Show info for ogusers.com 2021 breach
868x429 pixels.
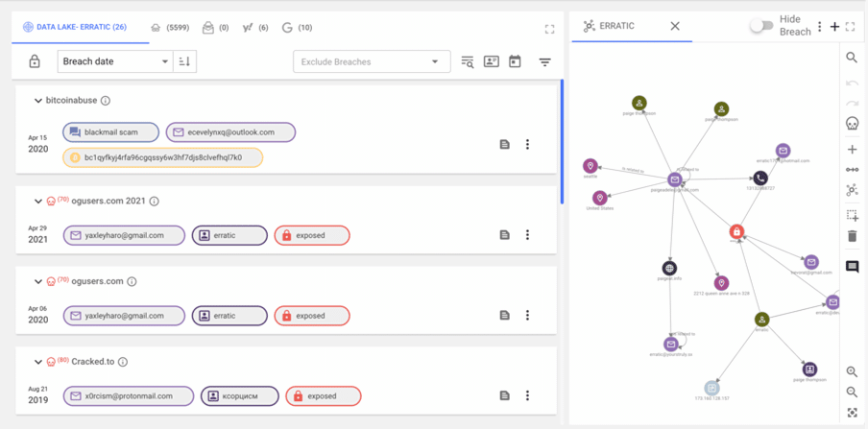tap(155, 202)
